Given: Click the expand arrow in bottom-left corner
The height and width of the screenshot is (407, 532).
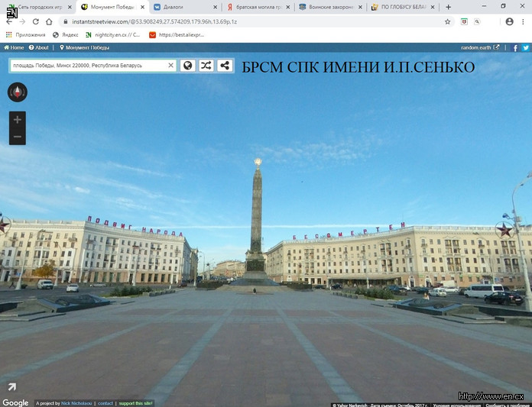Looking at the screenshot, I should [x=11, y=388].
